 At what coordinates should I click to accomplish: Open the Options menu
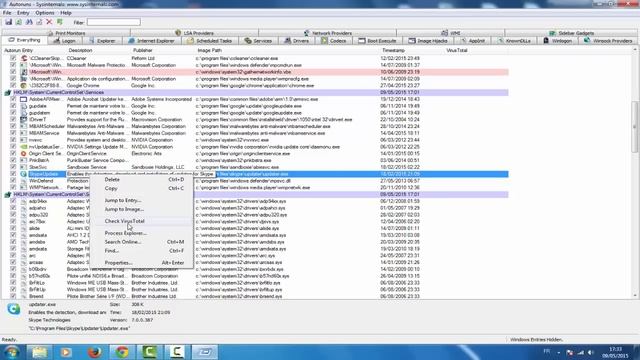(x=44, y=13)
